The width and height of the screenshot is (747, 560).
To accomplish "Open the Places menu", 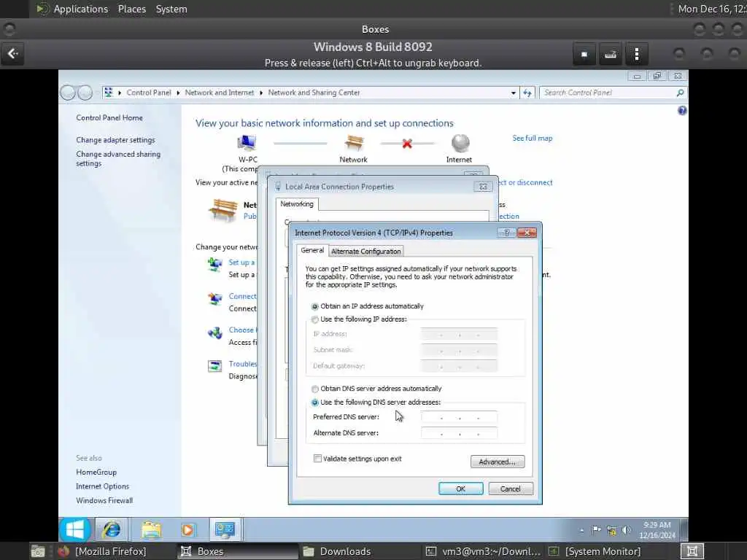I will click(x=132, y=9).
